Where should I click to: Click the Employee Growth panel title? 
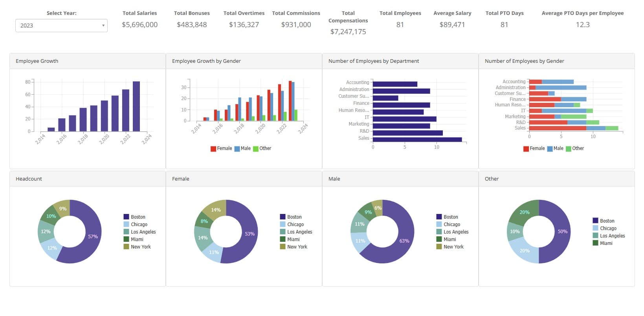pyautogui.click(x=37, y=61)
